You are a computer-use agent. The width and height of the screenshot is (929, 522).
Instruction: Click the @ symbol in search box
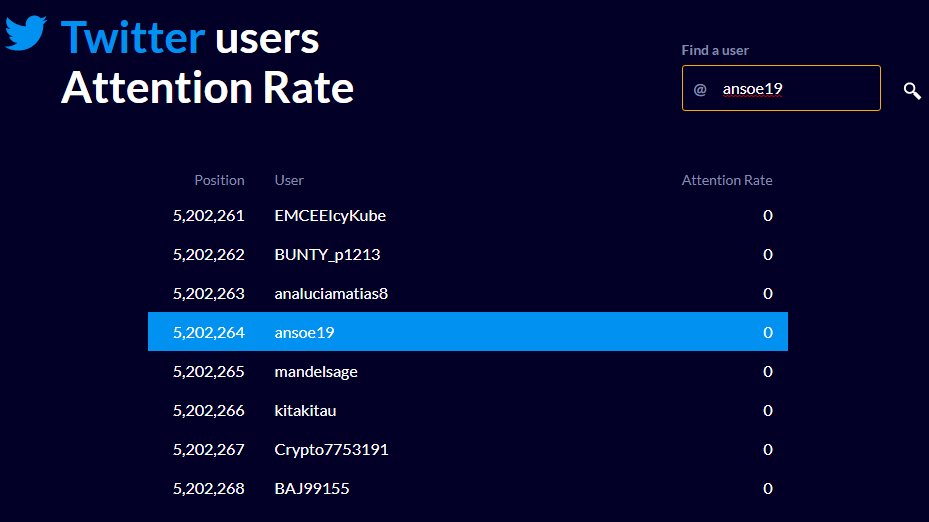pos(700,89)
